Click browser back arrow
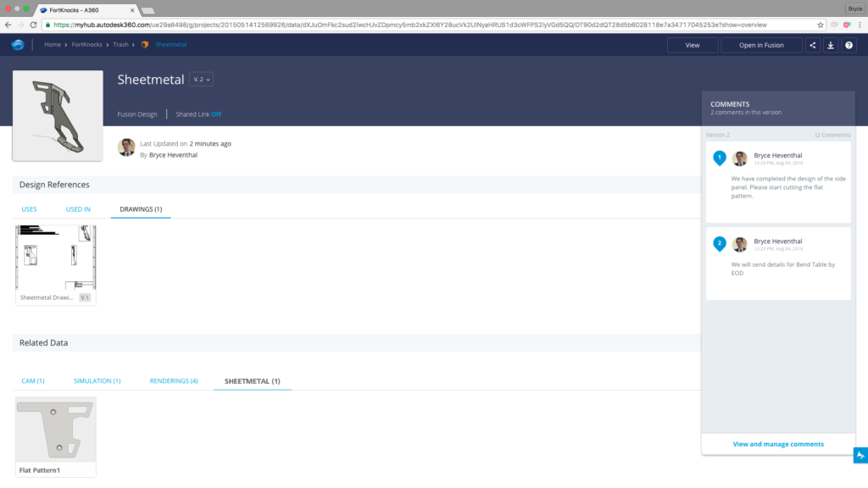The height and width of the screenshot is (488, 868). (8, 25)
